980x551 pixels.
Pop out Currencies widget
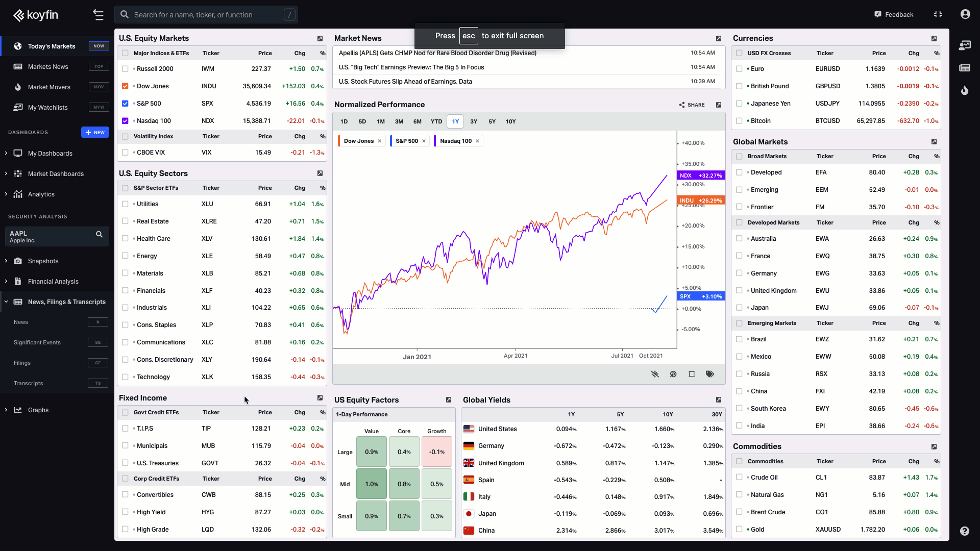point(934,38)
